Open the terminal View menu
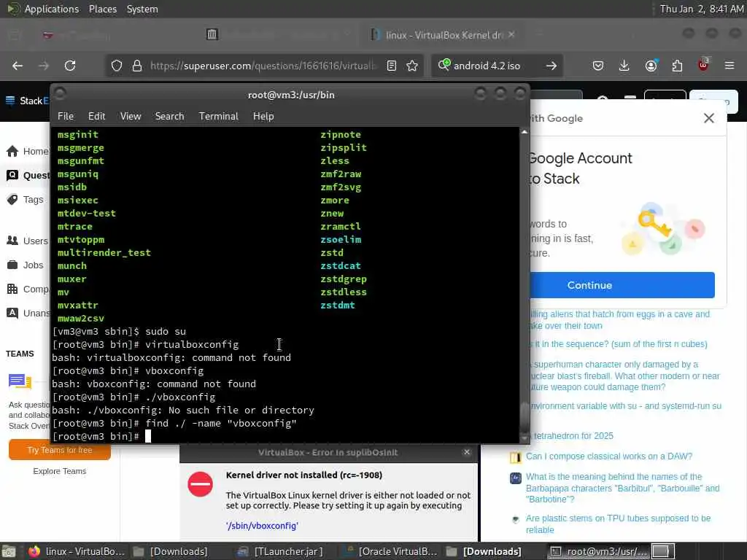This screenshot has width=747, height=560. [131, 116]
